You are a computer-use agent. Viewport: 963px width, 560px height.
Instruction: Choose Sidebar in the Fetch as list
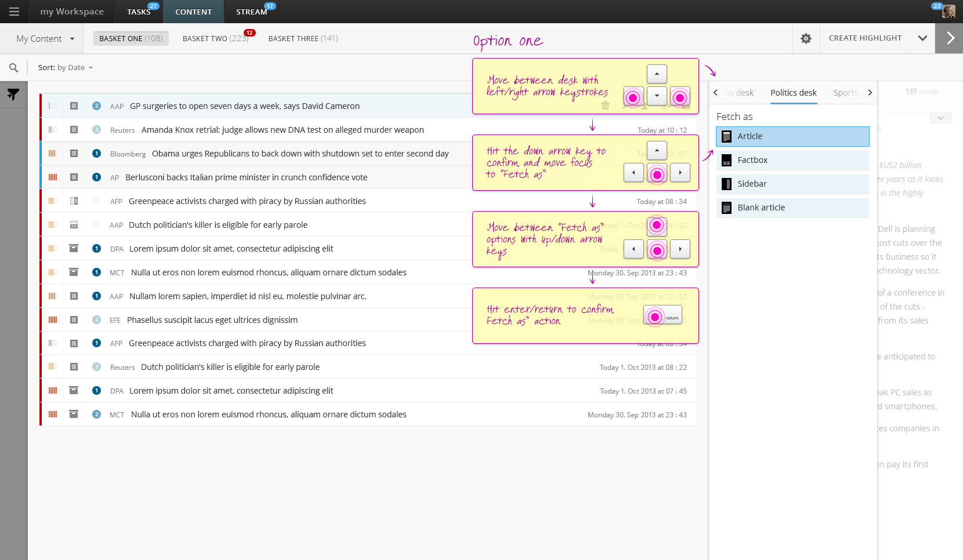792,184
